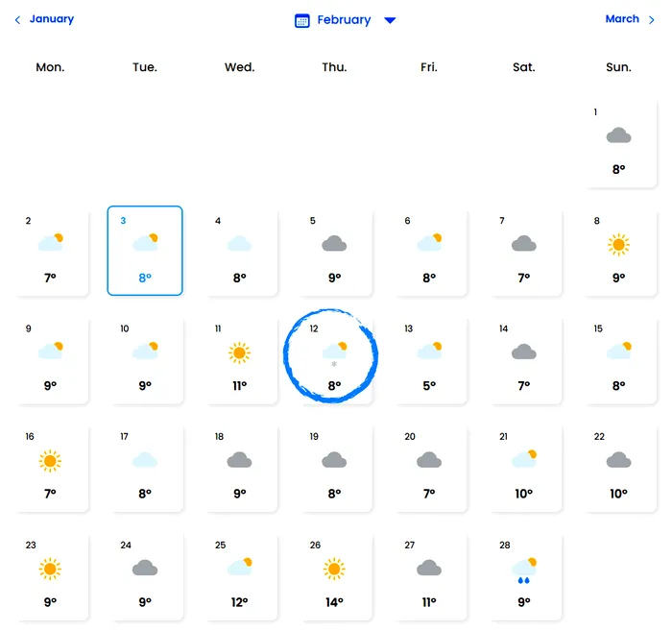Image resolution: width=672 pixels, height=631 pixels.
Task: Click the right chevron after March
Action: (x=652, y=20)
